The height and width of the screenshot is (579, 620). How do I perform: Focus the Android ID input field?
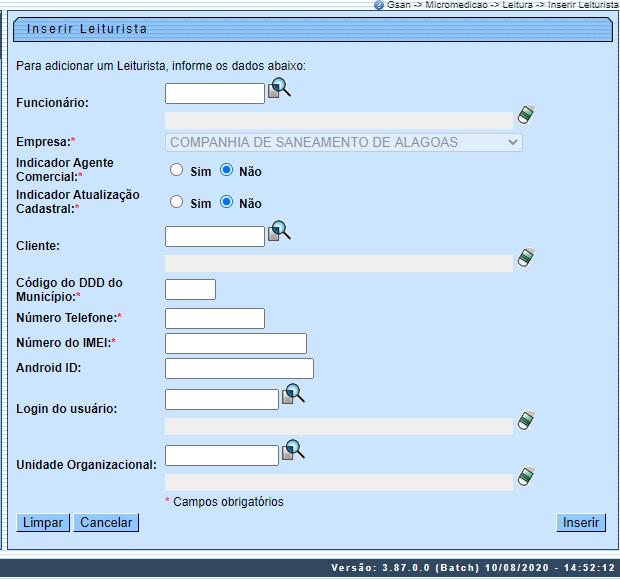(x=239, y=369)
